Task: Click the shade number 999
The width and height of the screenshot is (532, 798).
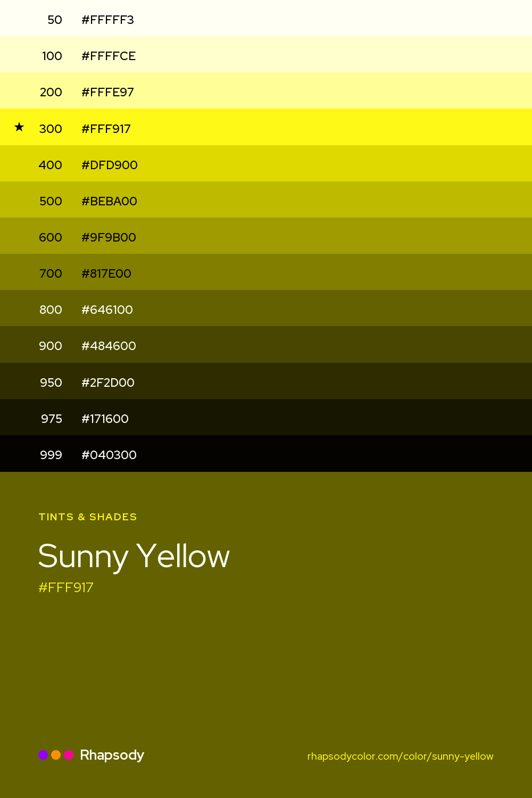Action: pyautogui.click(x=51, y=455)
